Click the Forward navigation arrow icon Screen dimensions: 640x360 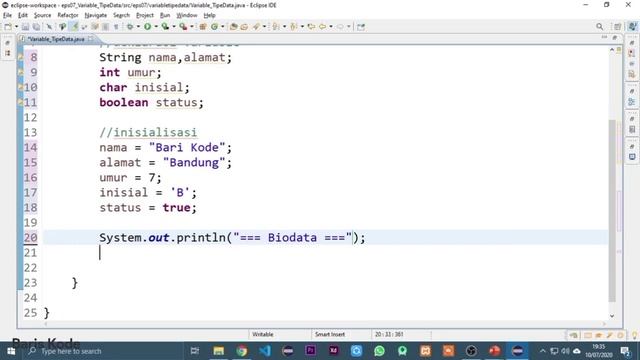click(x=340, y=27)
